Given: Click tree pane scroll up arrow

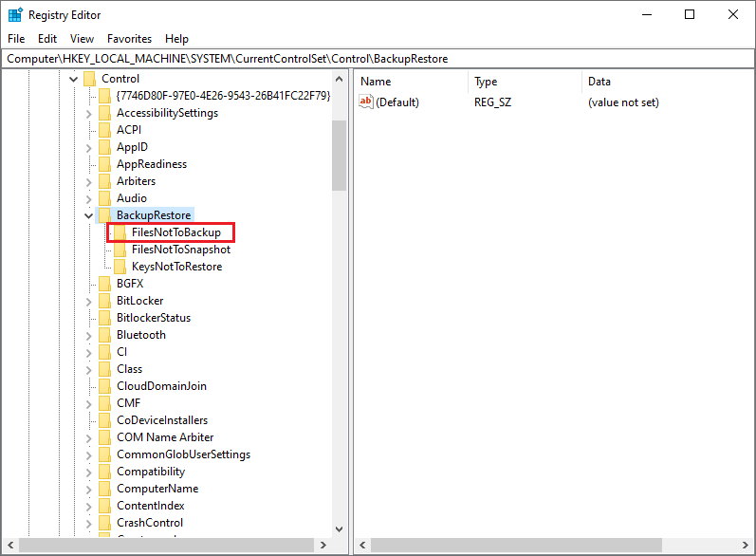Looking at the screenshot, I should (339, 79).
